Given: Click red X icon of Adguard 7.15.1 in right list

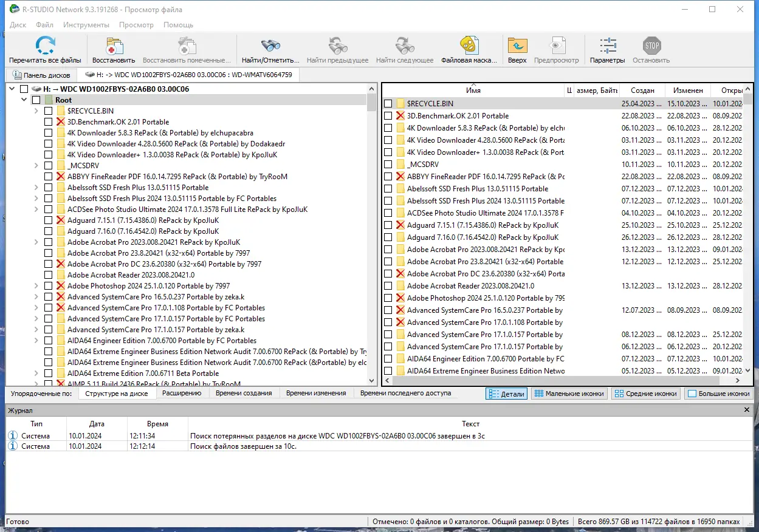Looking at the screenshot, I should click(x=400, y=225).
